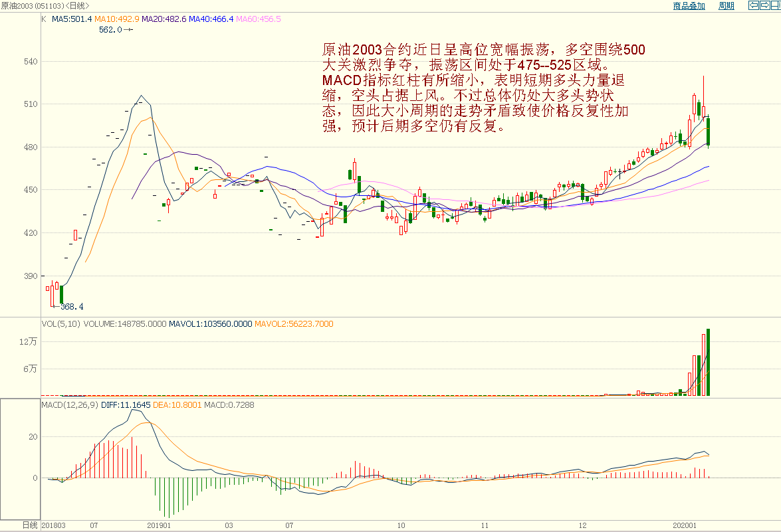Click the right arrow next-contract icon

[x=764, y=5]
